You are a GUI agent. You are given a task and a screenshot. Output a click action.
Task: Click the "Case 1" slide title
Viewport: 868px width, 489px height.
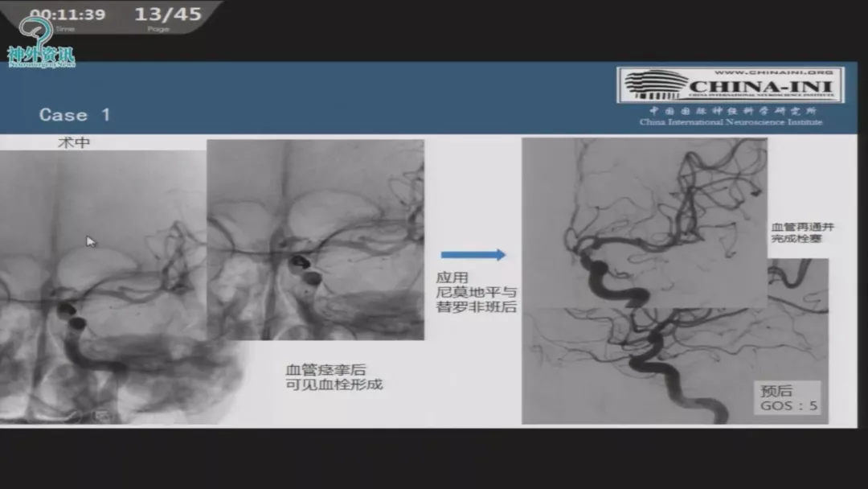(75, 115)
